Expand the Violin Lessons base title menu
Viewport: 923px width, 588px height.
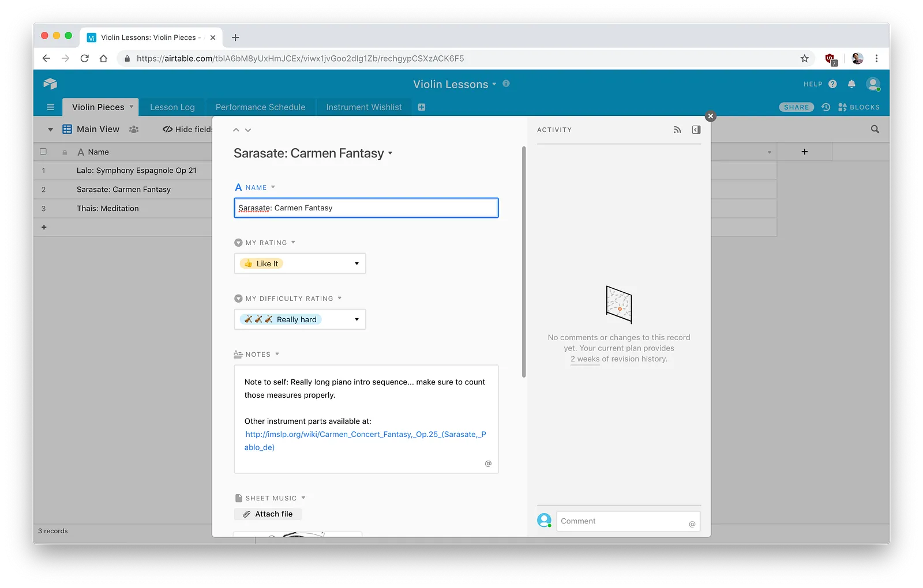click(494, 84)
